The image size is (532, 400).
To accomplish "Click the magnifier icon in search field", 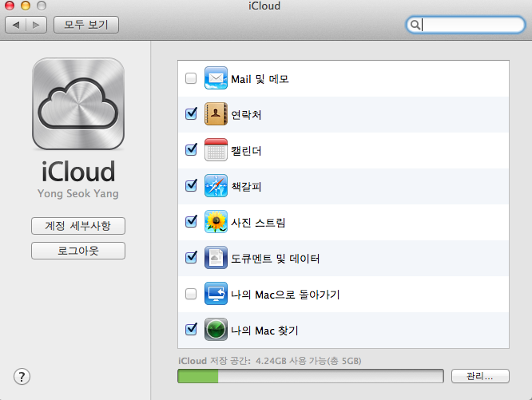I will (415, 25).
